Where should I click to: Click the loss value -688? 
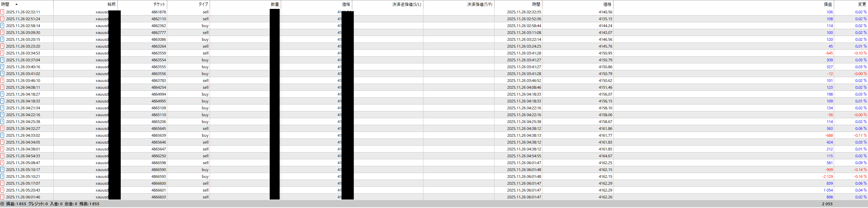[x=829, y=135]
